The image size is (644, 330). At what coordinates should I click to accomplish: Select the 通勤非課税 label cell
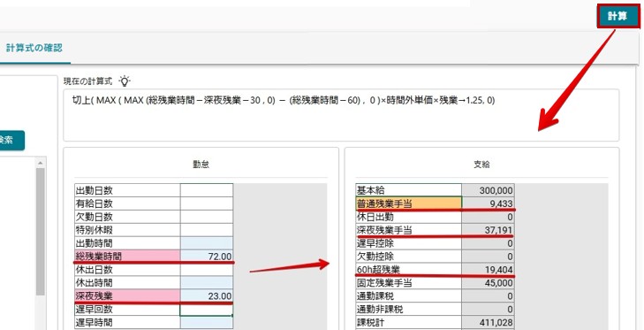409,309
